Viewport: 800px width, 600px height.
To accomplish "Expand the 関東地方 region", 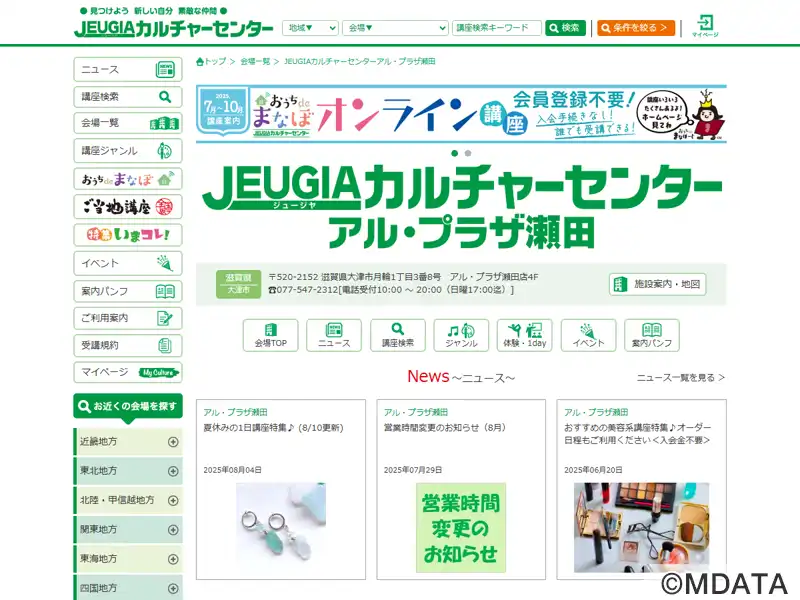I will [x=128, y=530].
